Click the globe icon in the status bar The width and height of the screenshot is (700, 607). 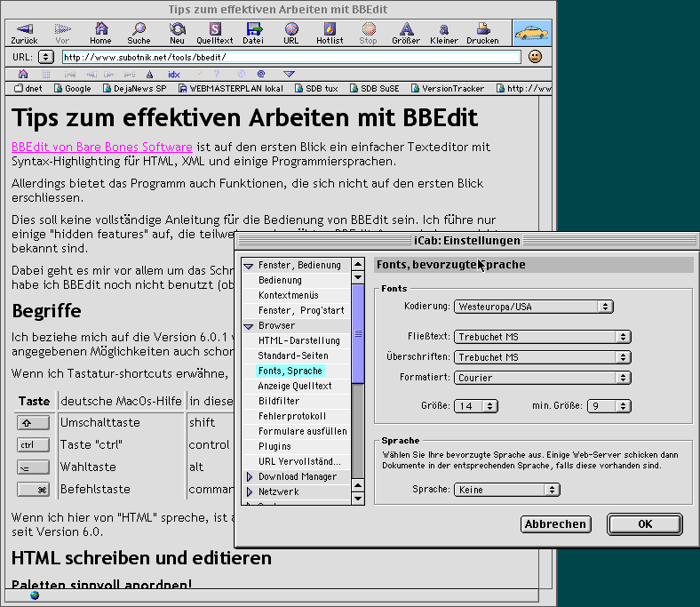(35, 595)
